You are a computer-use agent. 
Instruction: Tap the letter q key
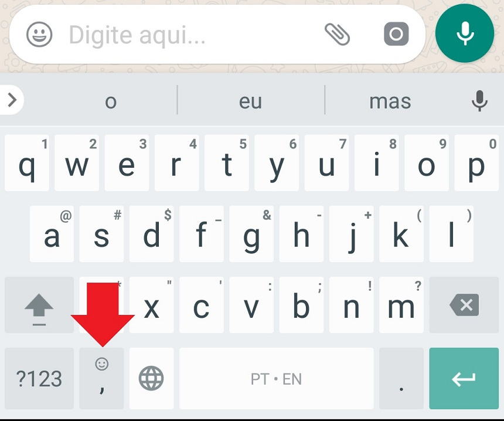pyautogui.click(x=27, y=163)
